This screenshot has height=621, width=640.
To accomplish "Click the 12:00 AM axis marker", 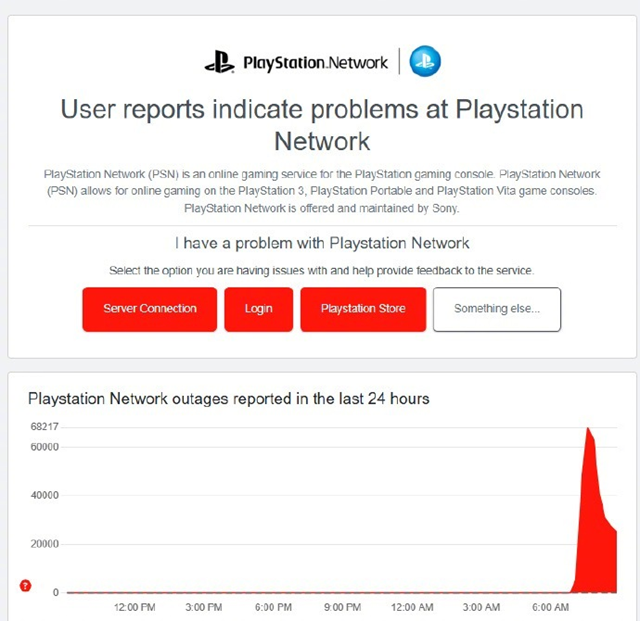I will click(x=412, y=607).
